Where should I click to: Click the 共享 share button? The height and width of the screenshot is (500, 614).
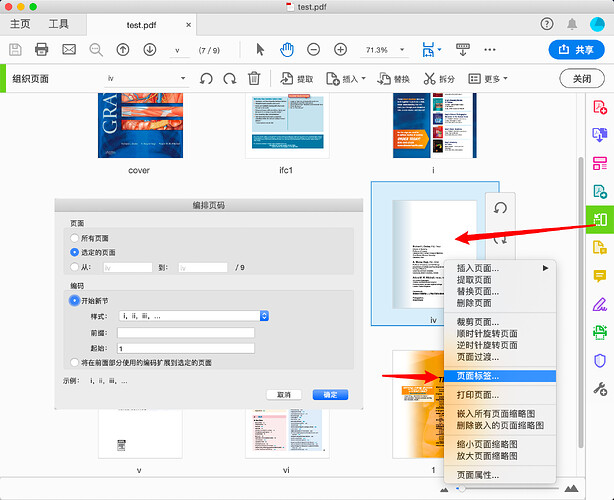click(x=576, y=50)
